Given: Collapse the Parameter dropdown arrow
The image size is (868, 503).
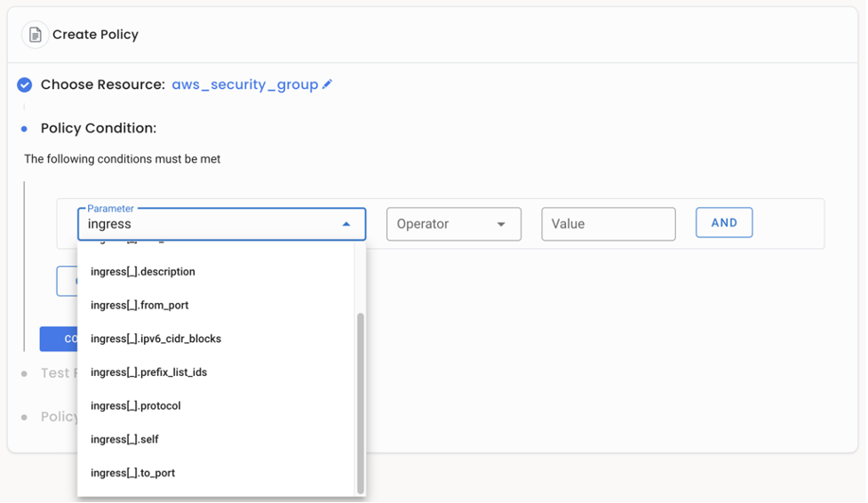Looking at the screenshot, I should tap(346, 225).
